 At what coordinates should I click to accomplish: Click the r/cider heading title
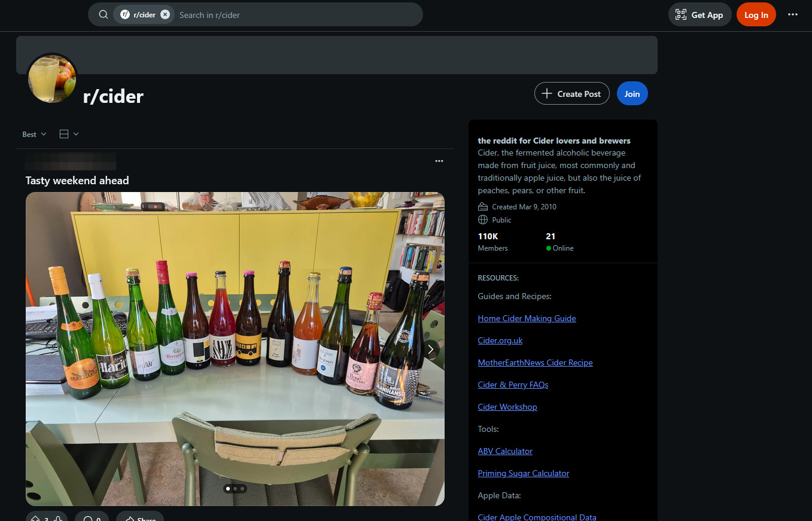[x=113, y=96]
